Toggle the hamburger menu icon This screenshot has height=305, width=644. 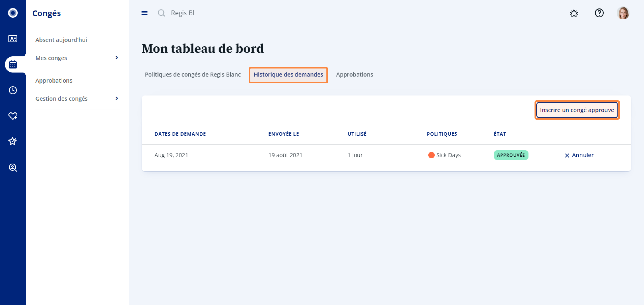pos(144,13)
